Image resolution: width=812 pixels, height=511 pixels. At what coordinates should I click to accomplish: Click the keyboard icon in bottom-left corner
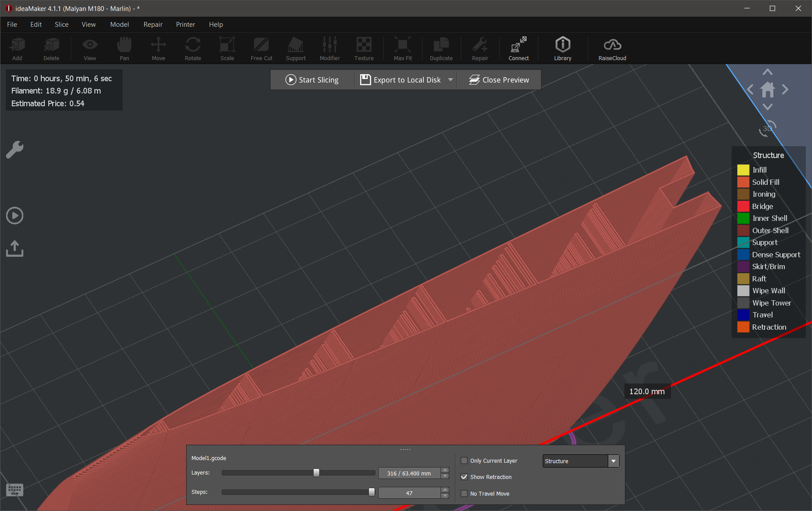(x=14, y=489)
